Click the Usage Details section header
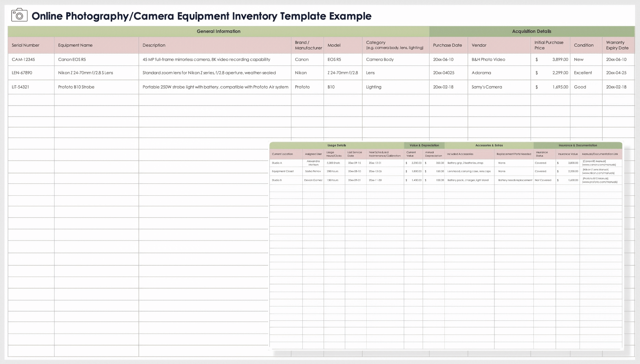The width and height of the screenshot is (640, 364). (337, 145)
